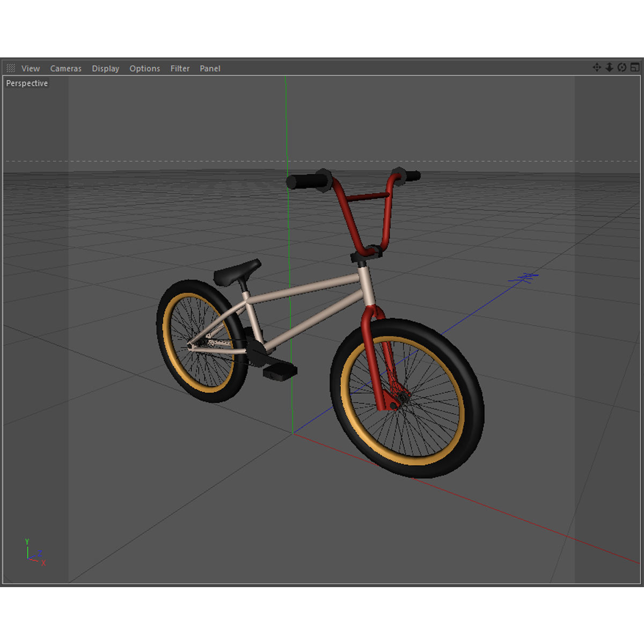This screenshot has width=644, height=644.
Task: Select the bike's front wheel
Action: click(407, 398)
